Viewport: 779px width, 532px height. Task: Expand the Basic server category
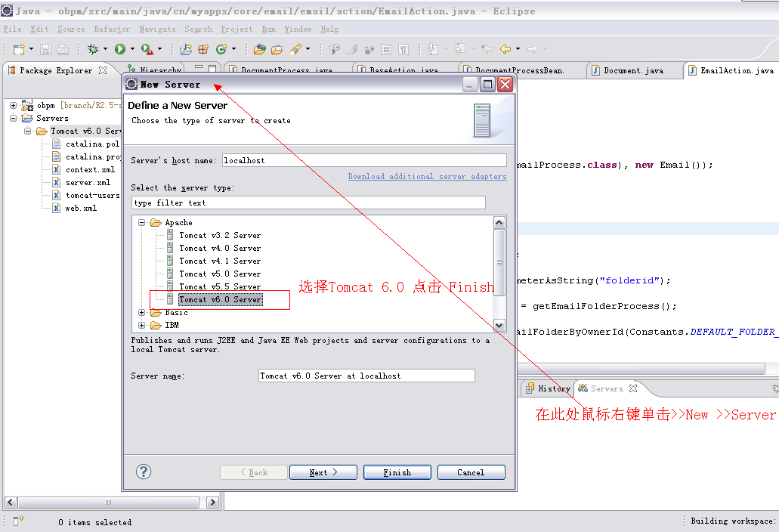(x=141, y=312)
